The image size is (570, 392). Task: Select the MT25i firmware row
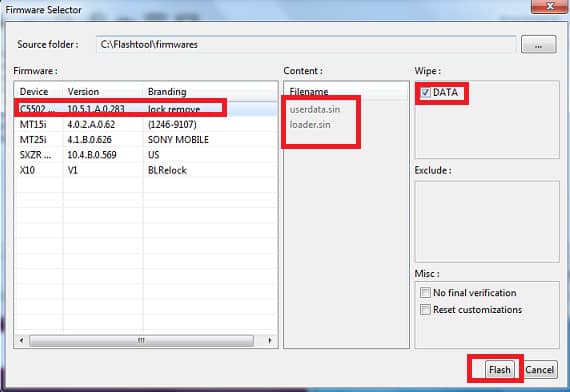coord(145,140)
